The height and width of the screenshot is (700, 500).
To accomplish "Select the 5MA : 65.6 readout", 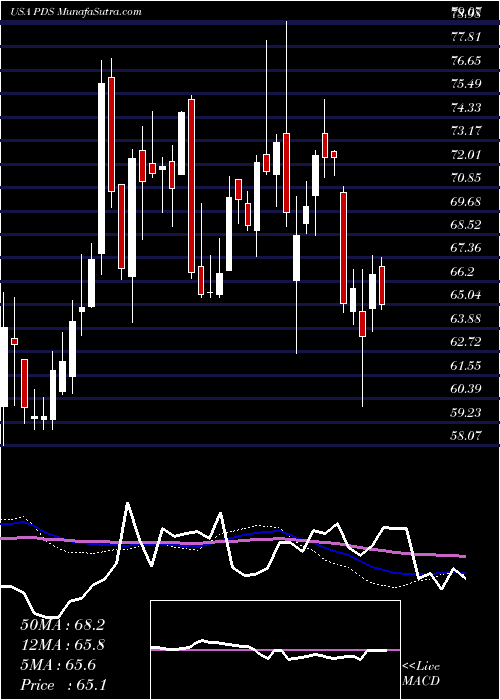I will [x=58, y=665].
